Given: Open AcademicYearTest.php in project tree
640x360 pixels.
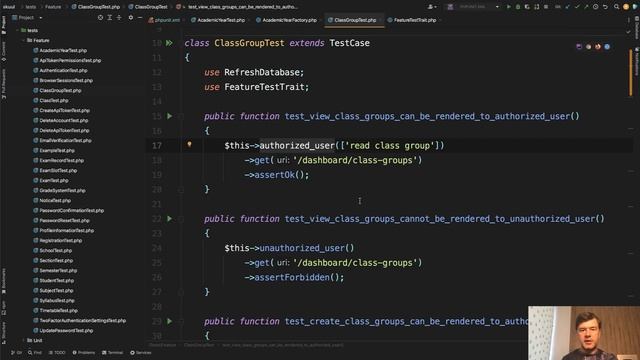Looking at the screenshot, I should (60, 51).
